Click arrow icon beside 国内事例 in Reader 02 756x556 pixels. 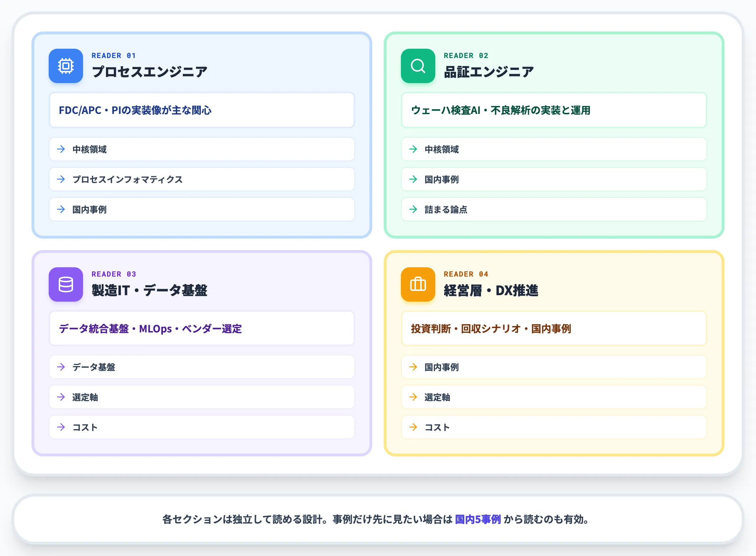[x=413, y=179]
